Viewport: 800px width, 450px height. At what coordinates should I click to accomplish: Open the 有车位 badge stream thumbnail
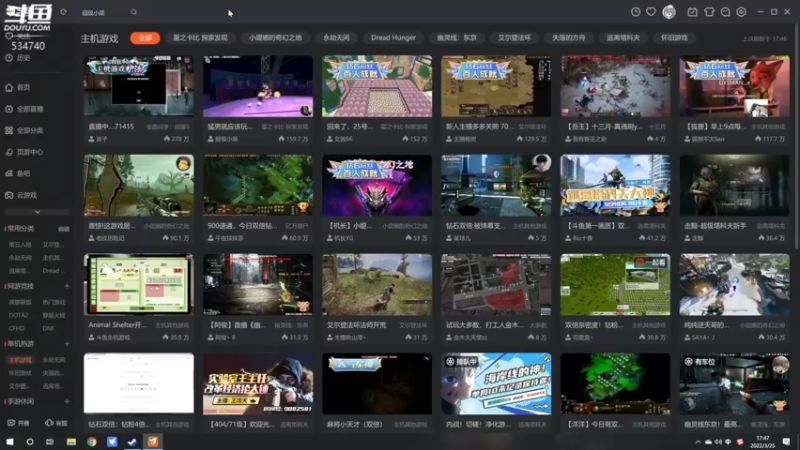point(734,384)
